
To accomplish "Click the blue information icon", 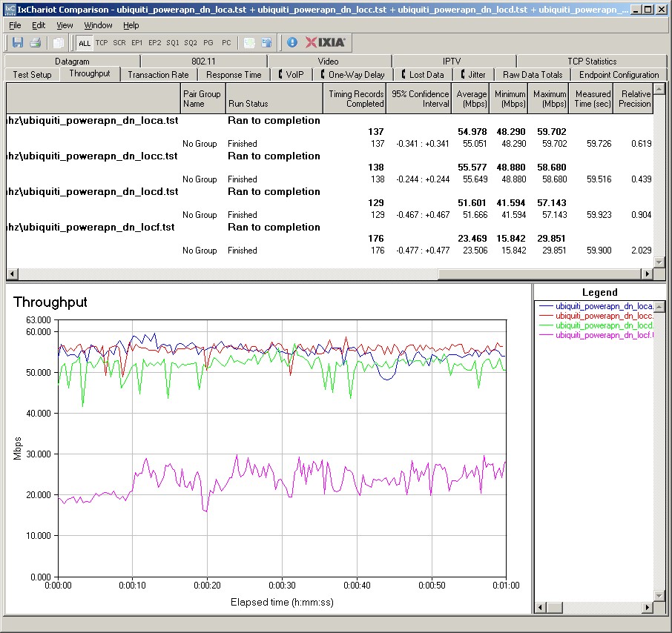I will 292,42.
